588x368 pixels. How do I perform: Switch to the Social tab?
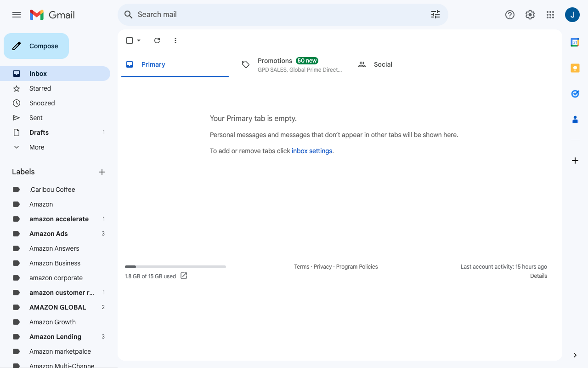point(408,64)
